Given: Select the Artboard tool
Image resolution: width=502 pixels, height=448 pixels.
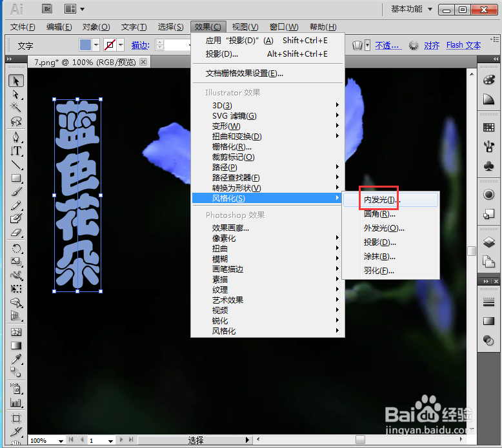Looking at the screenshot, I should click(x=15, y=418).
